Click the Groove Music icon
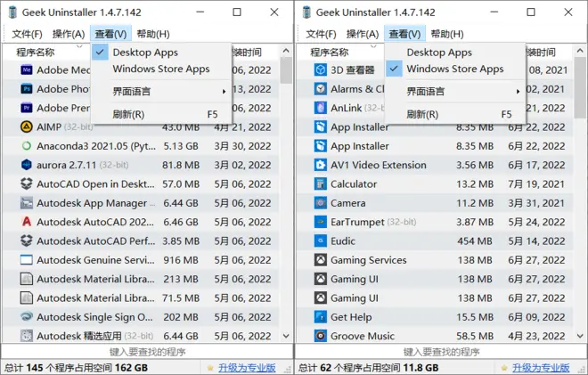This screenshot has height=375, width=588. pyautogui.click(x=320, y=336)
